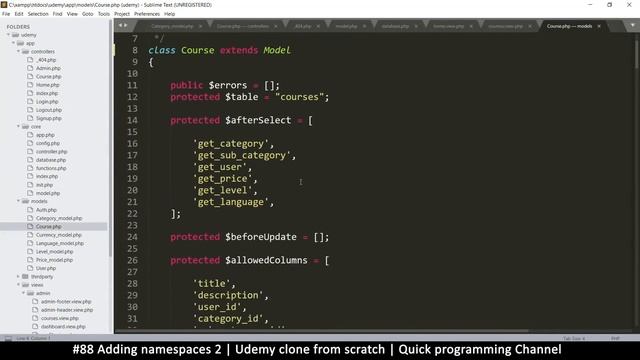Switch to the _404.php tab
The image size is (640, 360).
[x=302, y=26]
